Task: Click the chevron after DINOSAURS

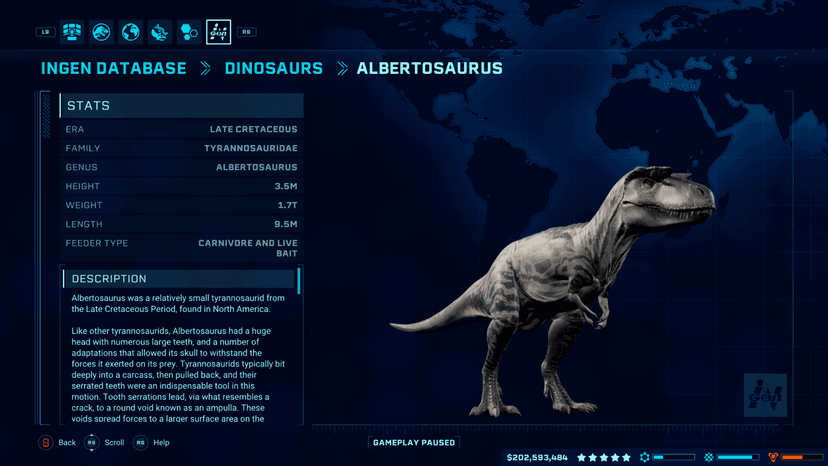Action: [342, 68]
